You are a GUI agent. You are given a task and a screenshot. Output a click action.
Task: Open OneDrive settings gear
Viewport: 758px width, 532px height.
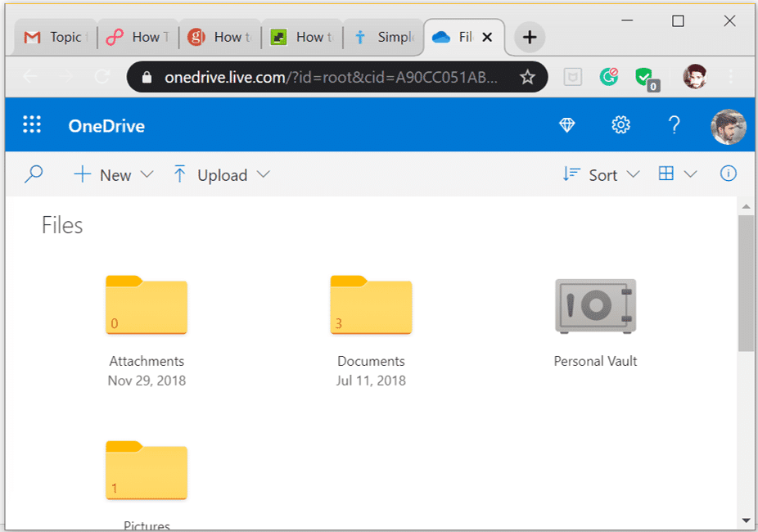coord(620,125)
